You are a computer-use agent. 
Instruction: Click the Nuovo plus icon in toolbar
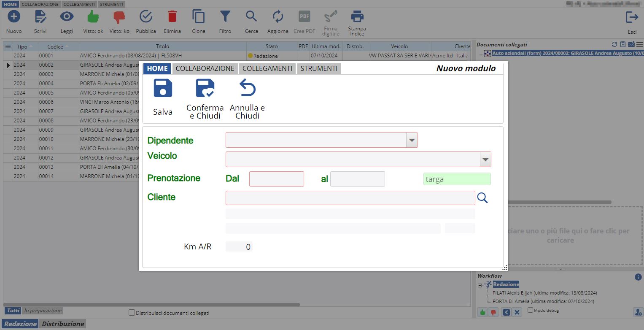(14, 17)
